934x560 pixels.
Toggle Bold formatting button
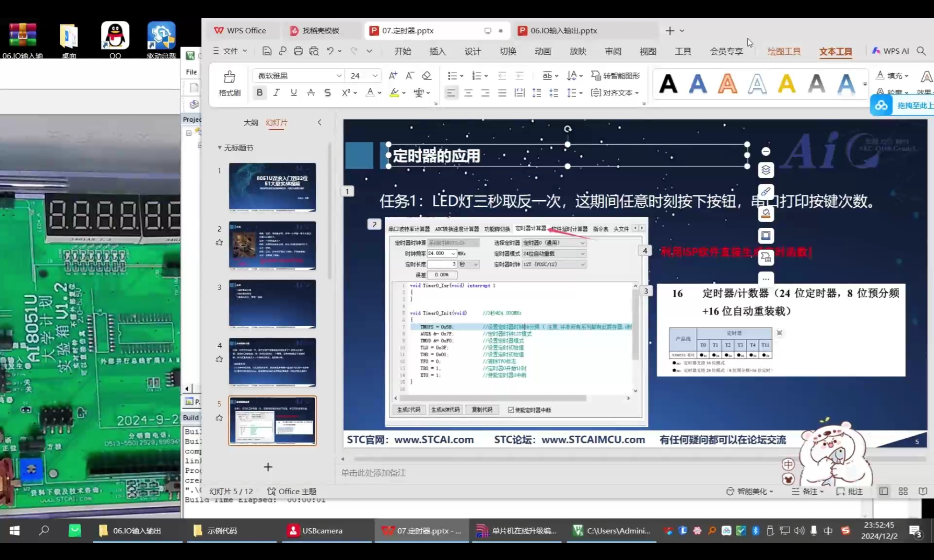pos(260,92)
